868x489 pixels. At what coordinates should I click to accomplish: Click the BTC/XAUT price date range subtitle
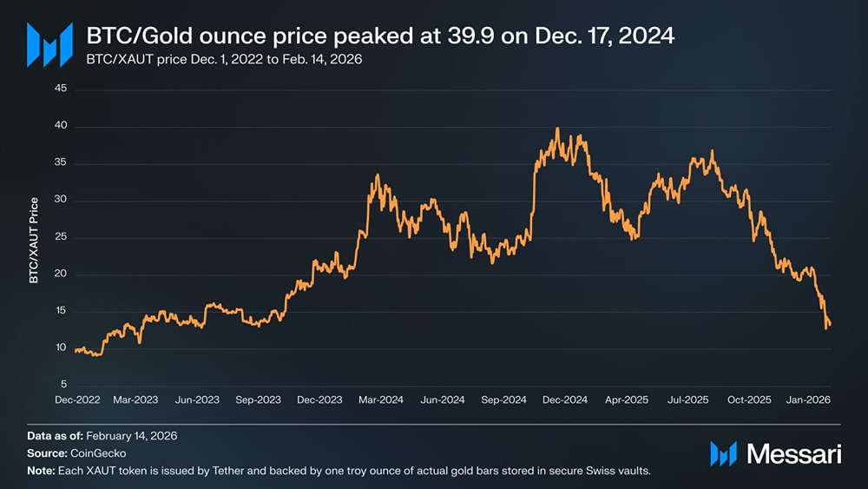tap(224, 60)
